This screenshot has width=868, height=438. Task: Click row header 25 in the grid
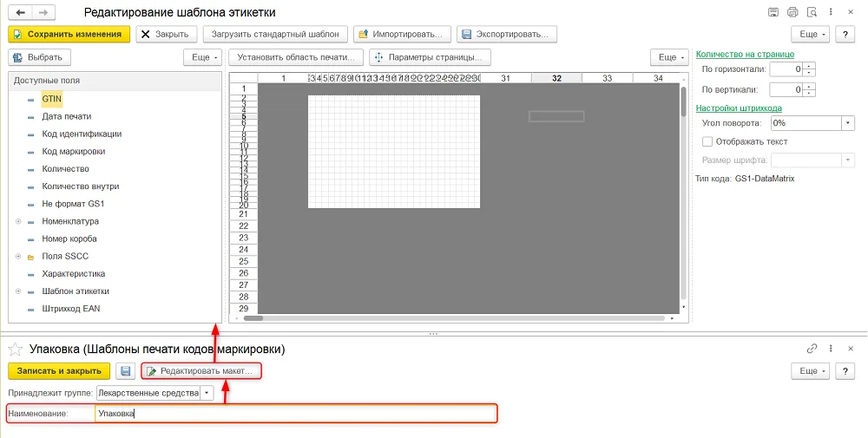point(244,261)
